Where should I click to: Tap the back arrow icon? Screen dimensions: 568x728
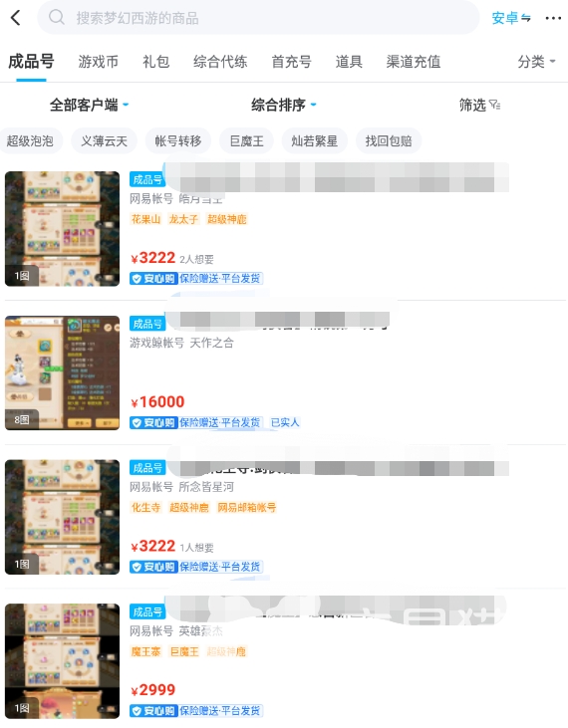coord(16,18)
